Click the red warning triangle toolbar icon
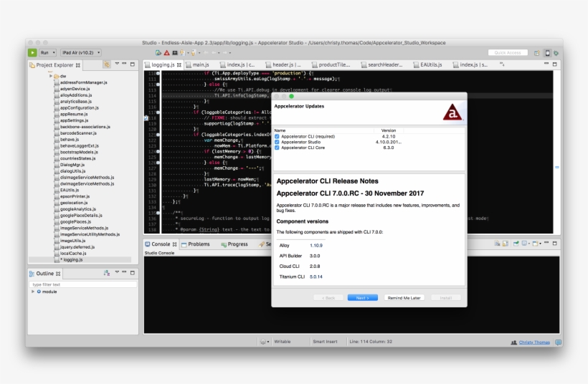The height and width of the screenshot is (384, 588). click(166, 52)
